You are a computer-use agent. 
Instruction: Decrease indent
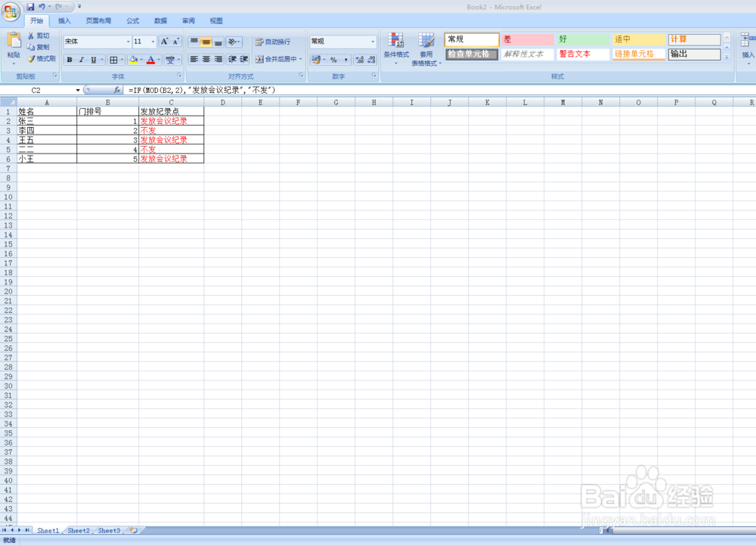pos(232,59)
